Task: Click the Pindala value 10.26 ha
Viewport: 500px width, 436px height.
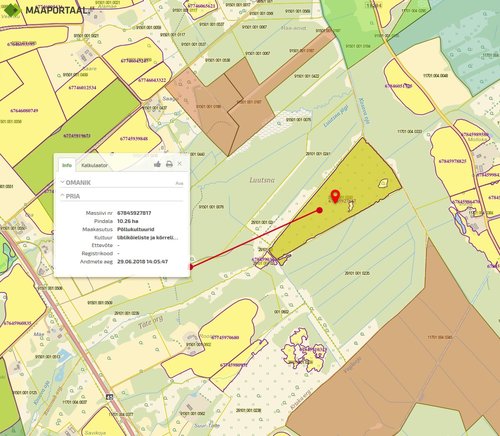Action: pos(128,221)
